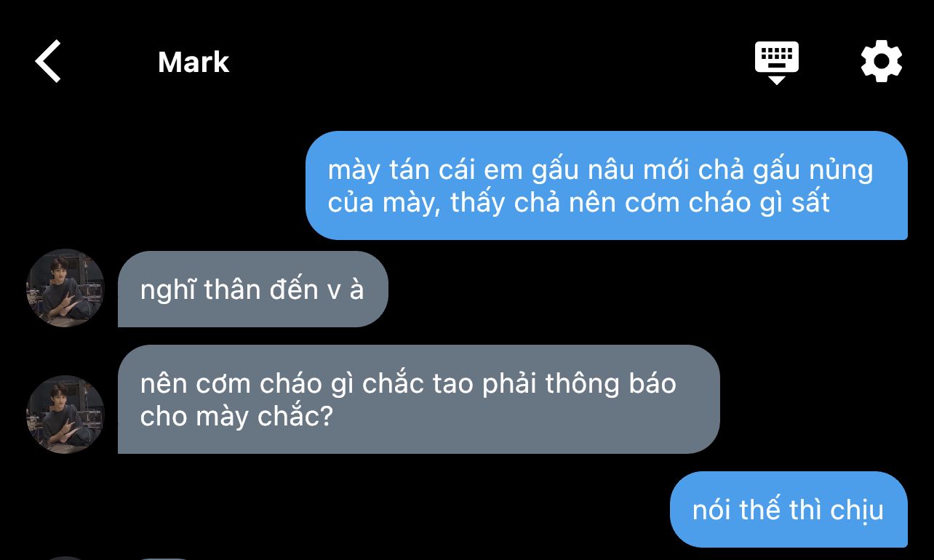The image size is (934, 560).
Task: Click the partially visible avatar at bottom edge
Action: pyautogui.click(x=65, y=558)
